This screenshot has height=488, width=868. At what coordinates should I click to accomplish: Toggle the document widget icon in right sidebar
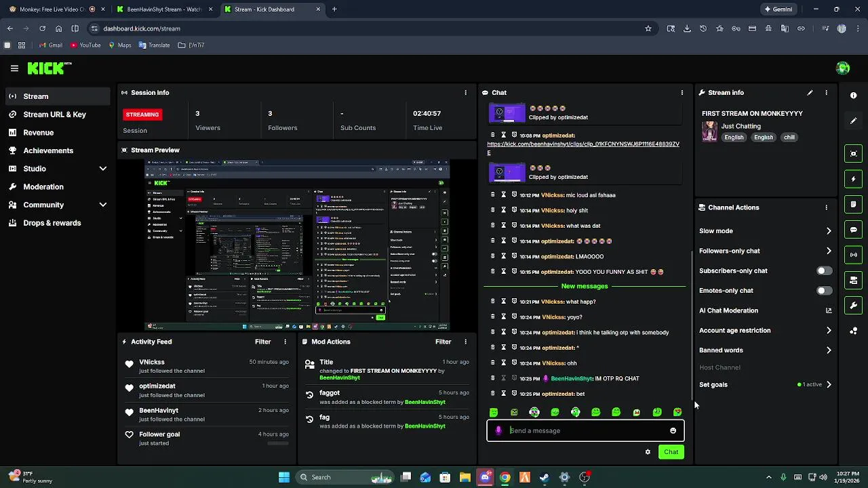coord(854,204)
